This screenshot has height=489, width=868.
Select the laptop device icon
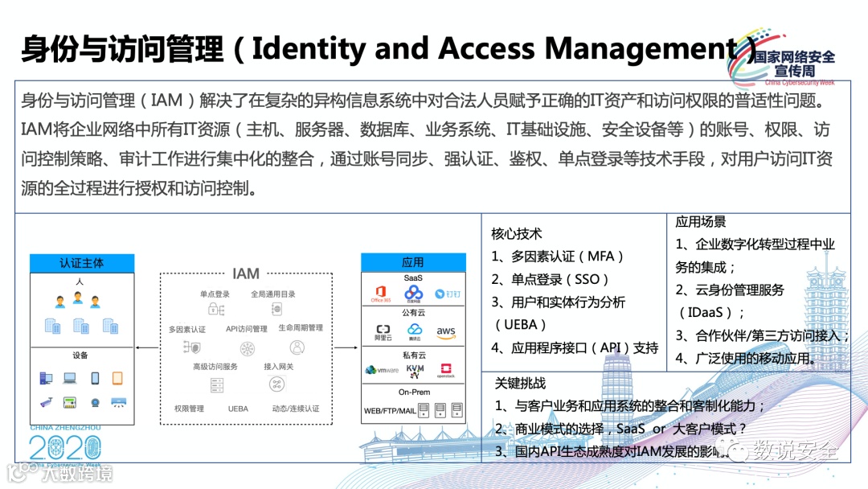tap(70, 378)
